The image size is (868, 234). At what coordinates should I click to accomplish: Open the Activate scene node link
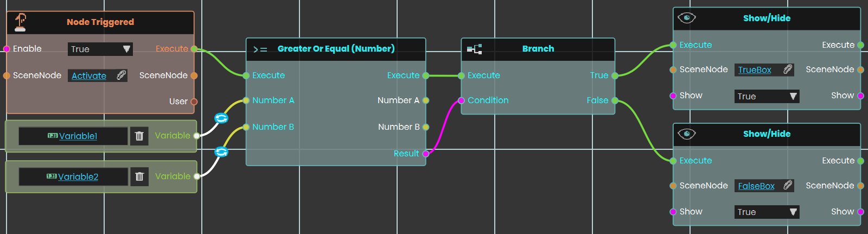click(x=89, y=76)
